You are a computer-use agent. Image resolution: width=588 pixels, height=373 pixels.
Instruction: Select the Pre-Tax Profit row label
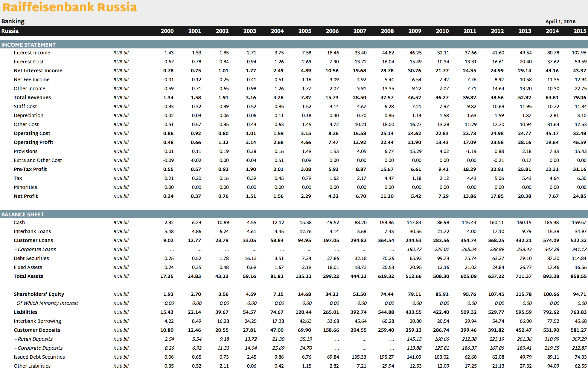(30, 169)
